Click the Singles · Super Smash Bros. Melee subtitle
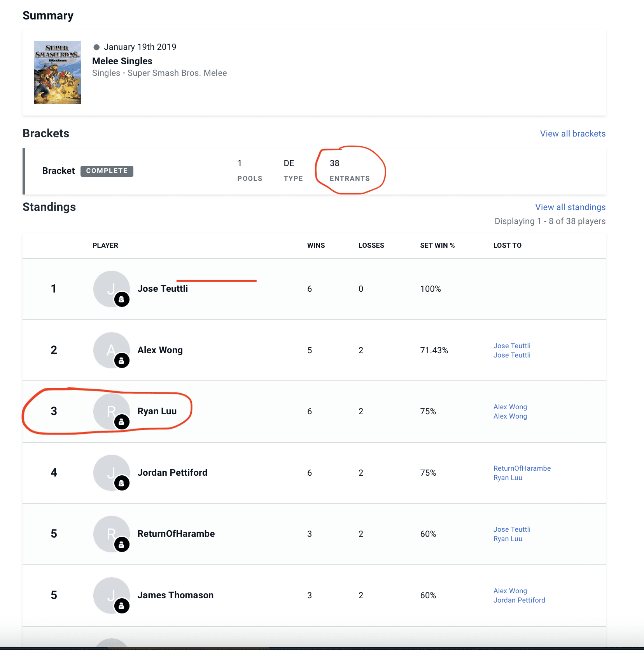644x650 pixels. [x=159, y=73]
